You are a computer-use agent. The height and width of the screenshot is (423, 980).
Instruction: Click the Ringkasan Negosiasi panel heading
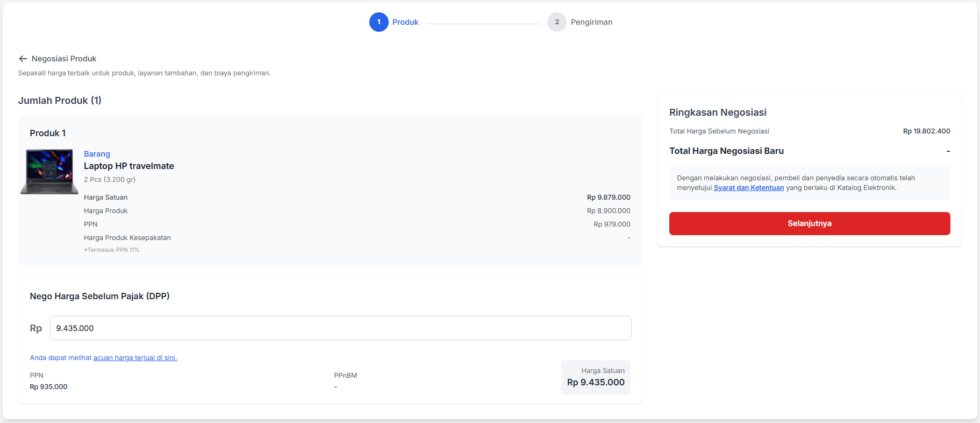coord(718,112)
